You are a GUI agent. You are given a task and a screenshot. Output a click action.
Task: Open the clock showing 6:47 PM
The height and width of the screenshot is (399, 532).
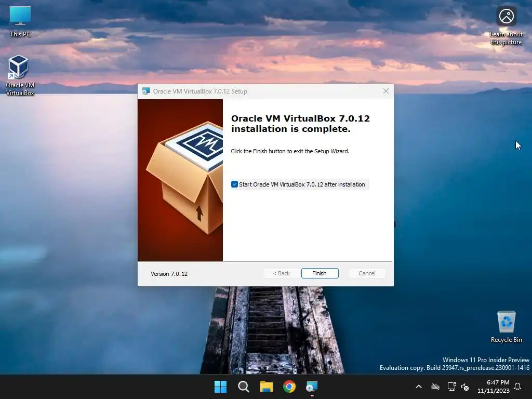coord(494,387)
